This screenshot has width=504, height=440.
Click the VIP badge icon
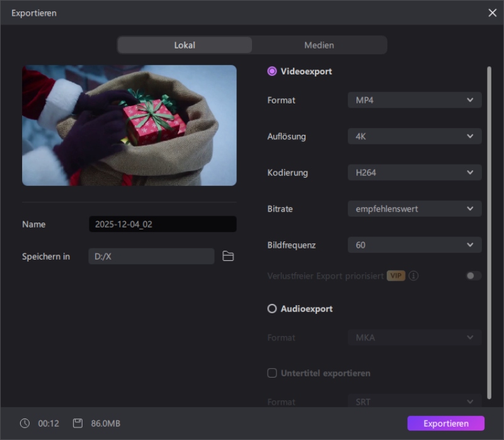pyautogui.click(x=396, y=276)
